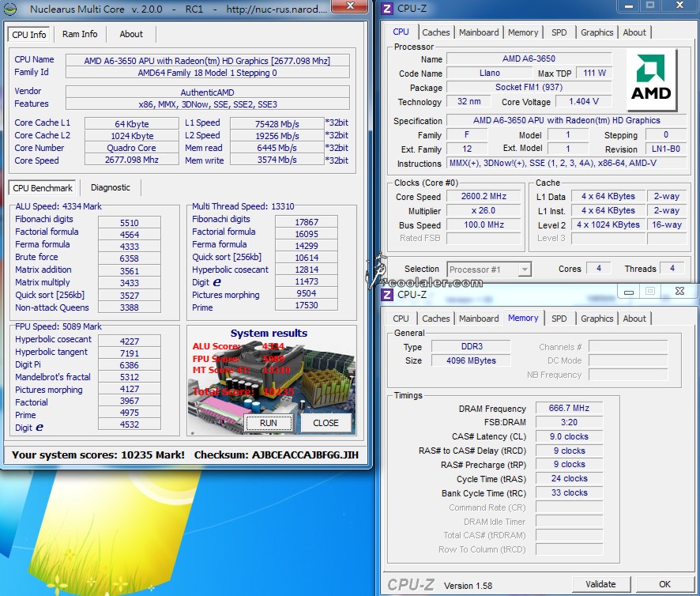Click the ALU Brute force score 6358
Image resolution: width=700 pixels, height=596 pixels.
click(129, 258)
